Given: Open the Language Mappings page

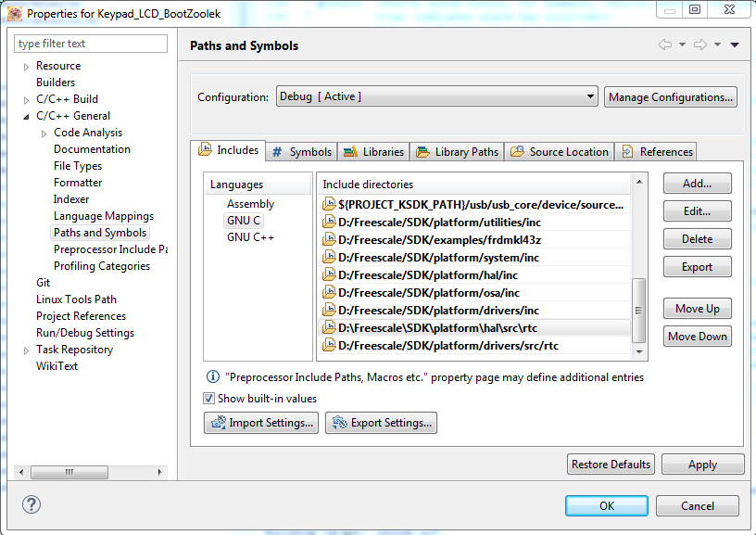Looking at the screenshot, I should tap(104, 216).
